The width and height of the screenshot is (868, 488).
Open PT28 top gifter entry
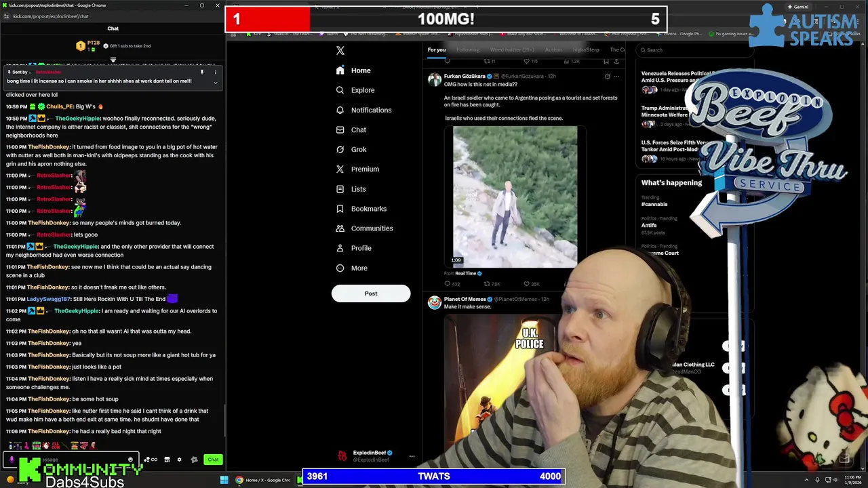click(88, 46)
